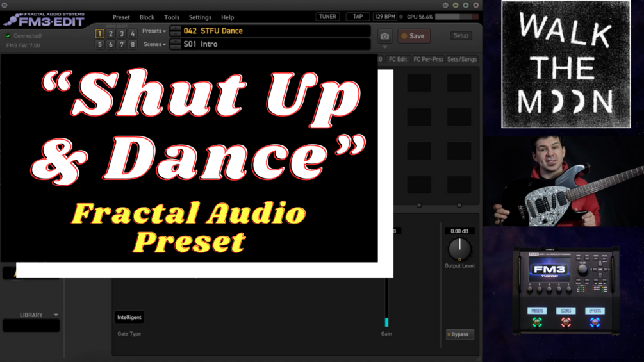
Task: Click the Save button
Action: [413, 36]
